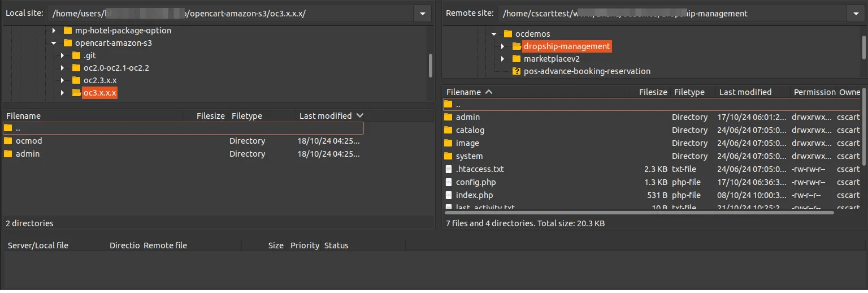Screen dimensions: 868x293
Task: Click the unknown pos-advance-booking-reservation question mark icon
Action: pos(516,71)
